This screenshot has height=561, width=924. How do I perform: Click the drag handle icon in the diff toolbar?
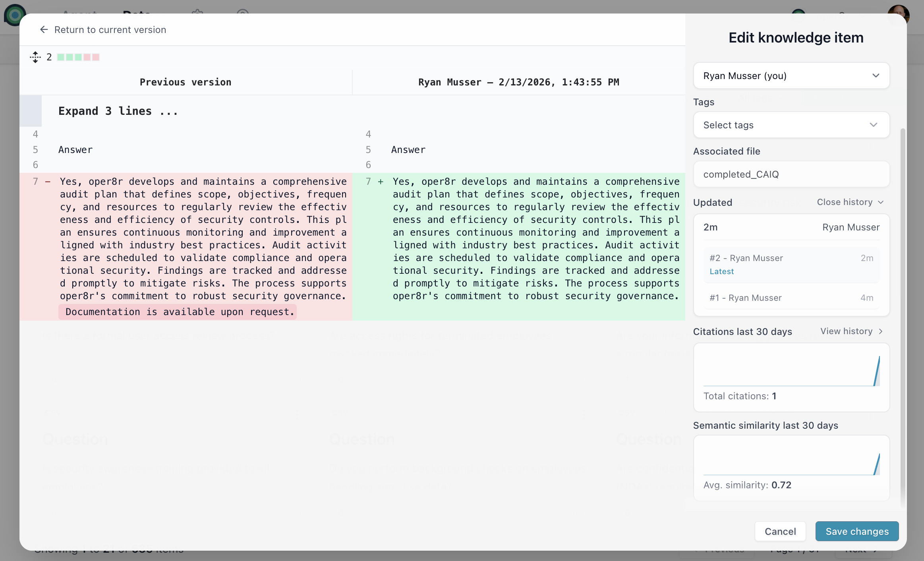[x=36, y=57]
